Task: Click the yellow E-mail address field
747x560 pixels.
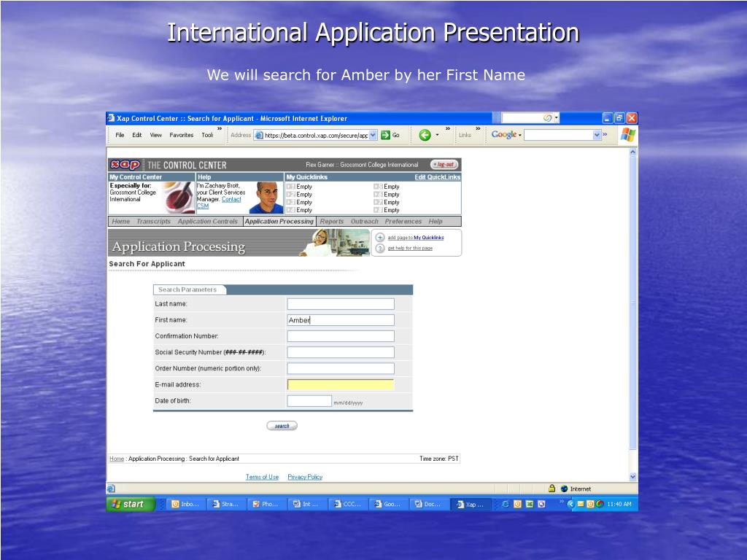Action: (x=341, y=385)
